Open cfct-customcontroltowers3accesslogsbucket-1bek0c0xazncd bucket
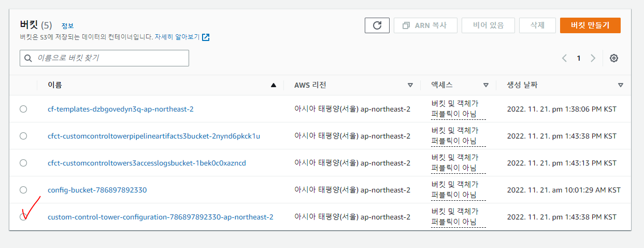This screenshot has width=644, height=248. [x=147, y=163]
